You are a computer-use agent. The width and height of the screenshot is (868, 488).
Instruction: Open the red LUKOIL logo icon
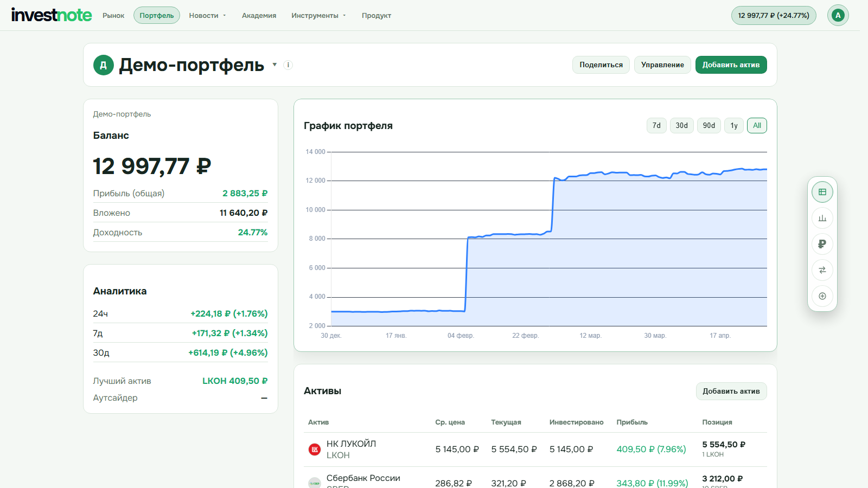pos(315,449)
